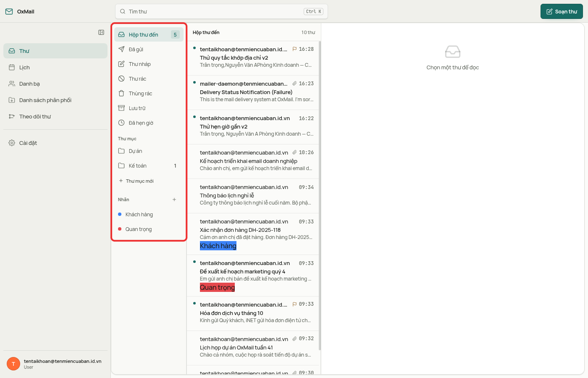This screenshot has height=378, width=588.
Task: Click the Đã gửi paper plane icon
Action: (x=121, y=49)
